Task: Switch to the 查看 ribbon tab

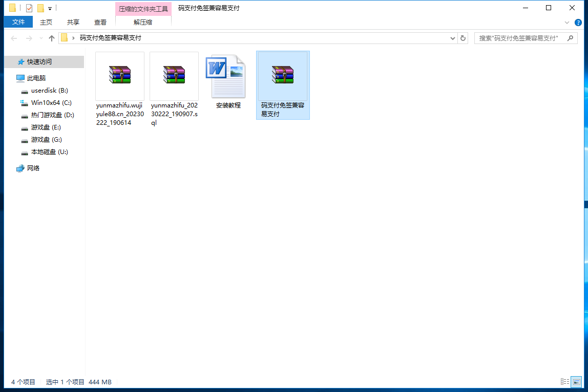Action: (x=100, y=22)
